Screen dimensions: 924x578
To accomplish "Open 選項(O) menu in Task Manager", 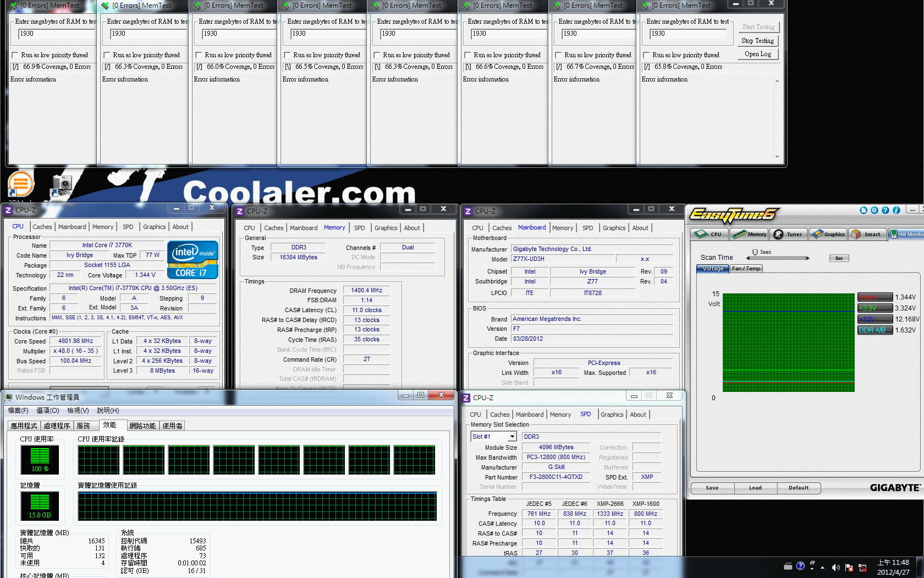I will 48,411.
